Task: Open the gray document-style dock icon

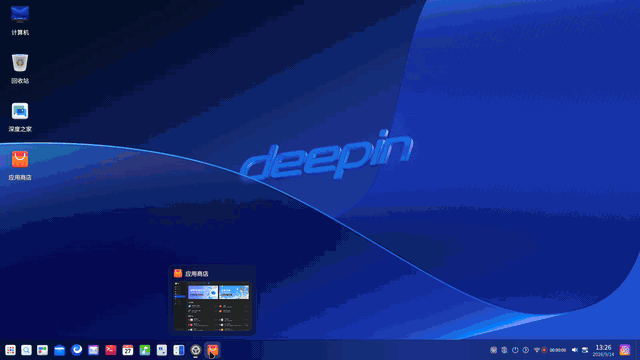Action: tap(162, 350)
